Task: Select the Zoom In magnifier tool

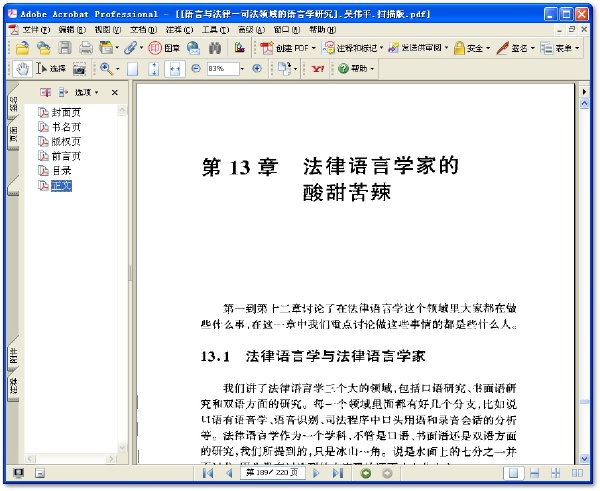Action: 106,69
